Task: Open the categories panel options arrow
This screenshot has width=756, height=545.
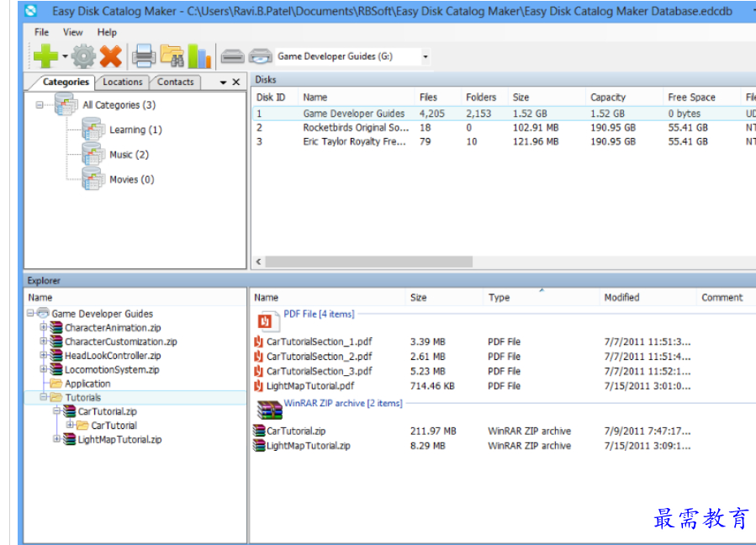Action: pyautogui.click(x=223, y=82)
